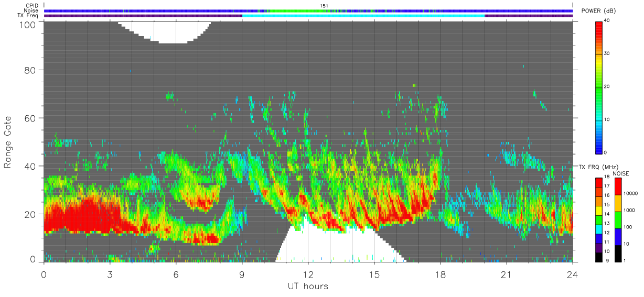Click the 17 tick on TX FRQ legend
The image size is (644, 297).
click(x=608, y=186)
